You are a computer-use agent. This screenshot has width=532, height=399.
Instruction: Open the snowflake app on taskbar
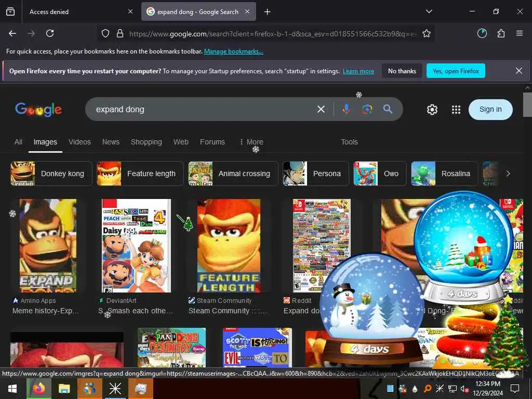(x=115, y=389)
